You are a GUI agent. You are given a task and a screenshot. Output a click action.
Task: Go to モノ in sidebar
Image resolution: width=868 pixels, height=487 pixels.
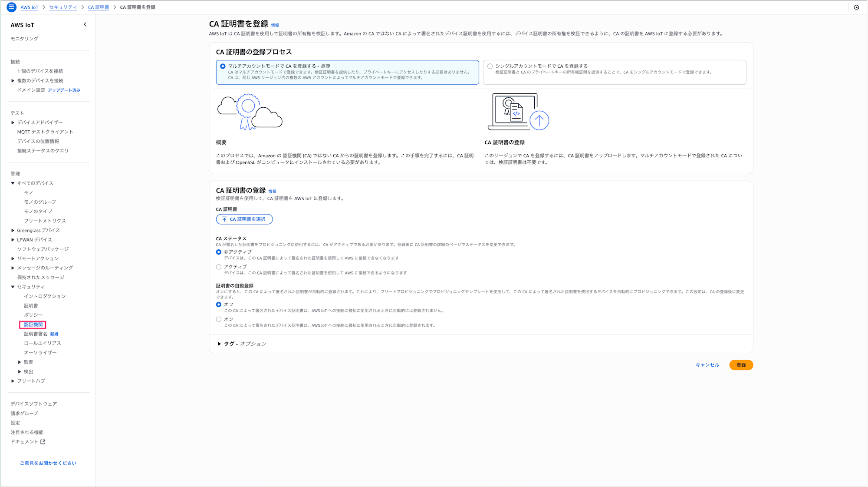point(29,192)
